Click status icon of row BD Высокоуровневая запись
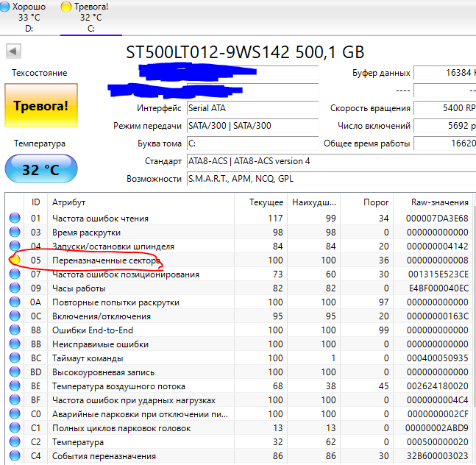476x465 pixels. (x=15, y=372)
